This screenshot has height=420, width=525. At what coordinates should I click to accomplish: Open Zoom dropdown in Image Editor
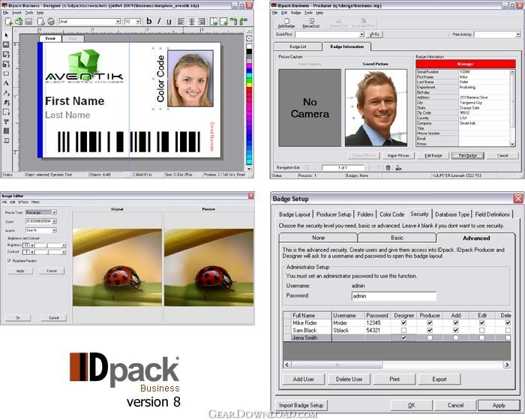[54, 221]
